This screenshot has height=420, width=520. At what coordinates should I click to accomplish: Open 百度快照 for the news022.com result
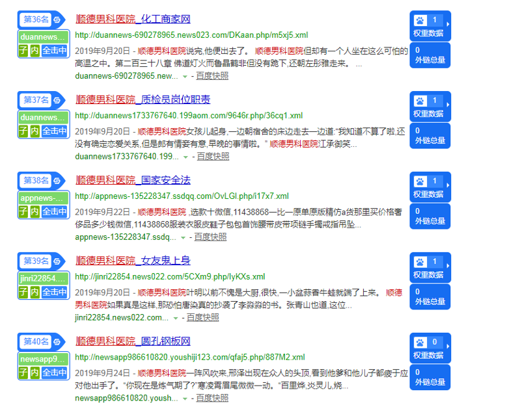(x=202, y=317)
